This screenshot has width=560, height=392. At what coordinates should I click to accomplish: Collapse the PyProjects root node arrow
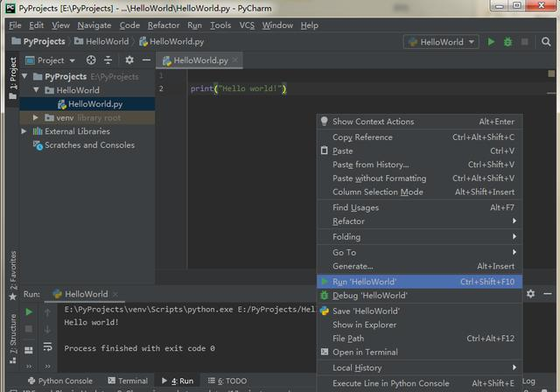pyautogui.click(x=24, y=76)
